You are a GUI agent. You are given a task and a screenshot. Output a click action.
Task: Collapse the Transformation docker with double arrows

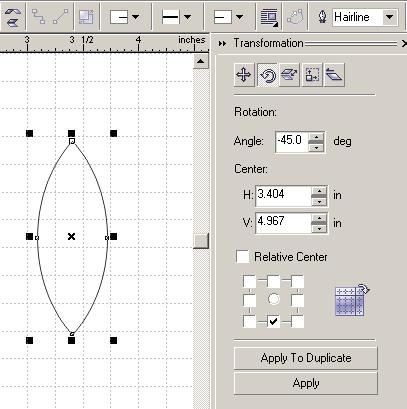pos(222,44)
